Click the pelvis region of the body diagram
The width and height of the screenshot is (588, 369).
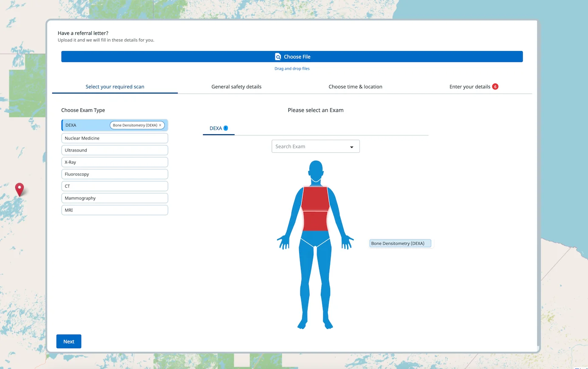315,239
